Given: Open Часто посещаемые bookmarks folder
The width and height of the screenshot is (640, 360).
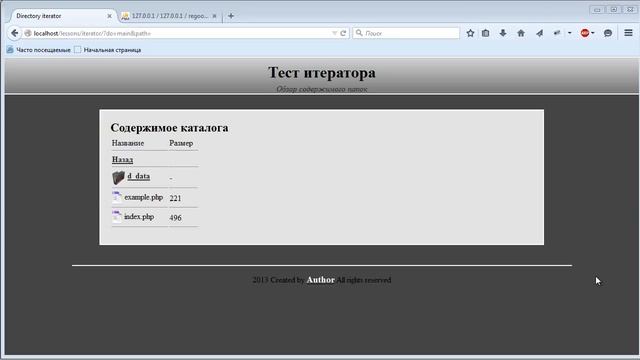Looking at the screenshot, I should [x=39, y=50].
